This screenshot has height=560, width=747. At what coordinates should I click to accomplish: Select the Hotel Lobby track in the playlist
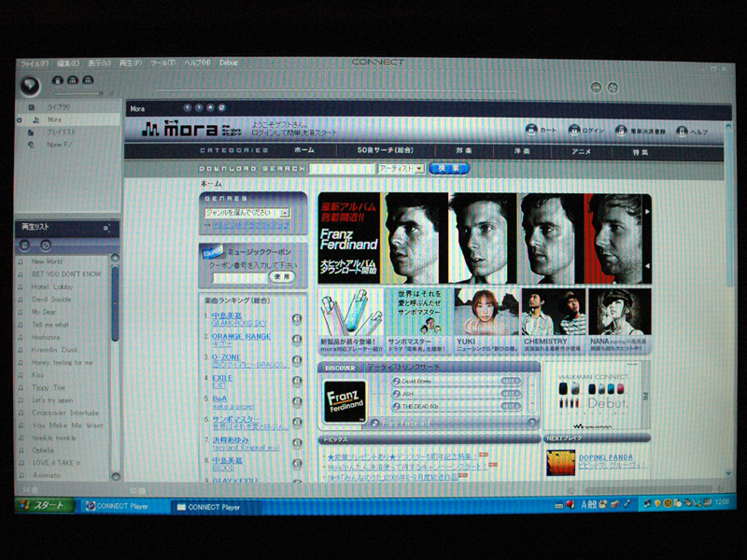tap(52, 287)
